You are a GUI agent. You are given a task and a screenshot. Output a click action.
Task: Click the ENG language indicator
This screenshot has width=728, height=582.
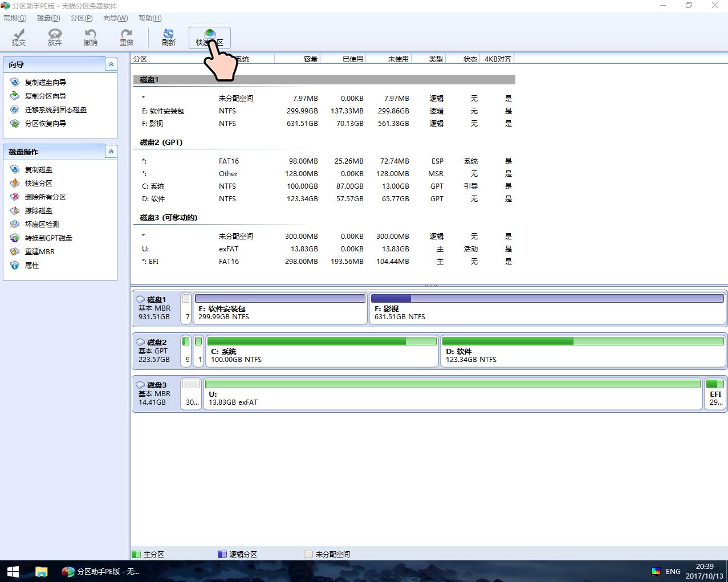tap(673, 571)
